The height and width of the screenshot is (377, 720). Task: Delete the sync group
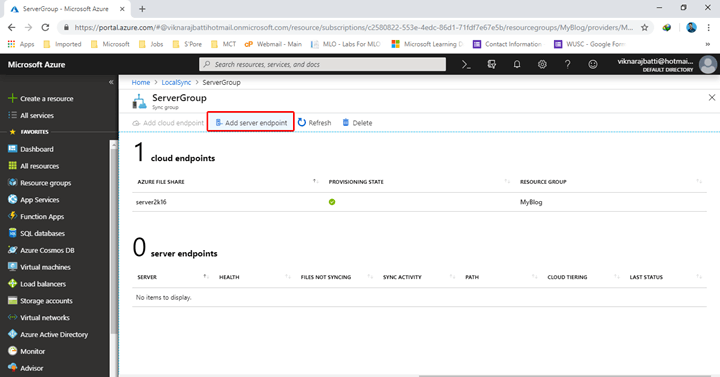coord(357,123)
